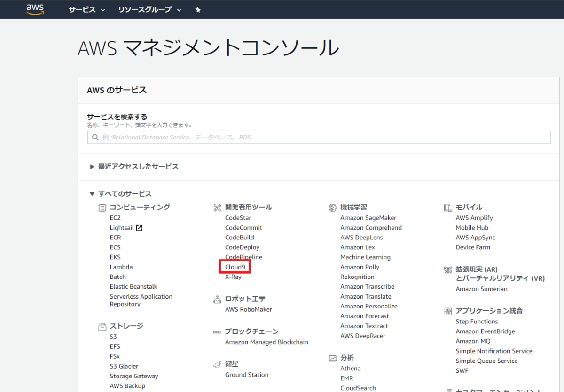Open the CodeDeploy service
Viewport: 564px width, 392px height.
242,247
